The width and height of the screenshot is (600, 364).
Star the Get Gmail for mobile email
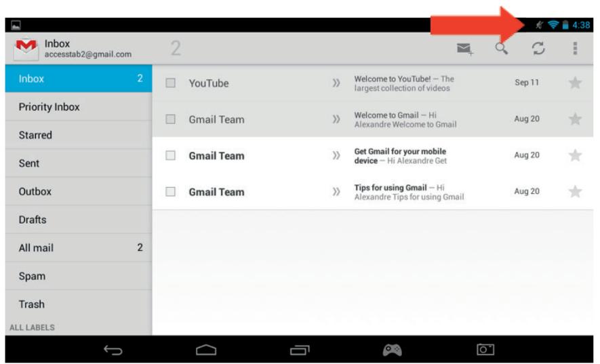575,155
